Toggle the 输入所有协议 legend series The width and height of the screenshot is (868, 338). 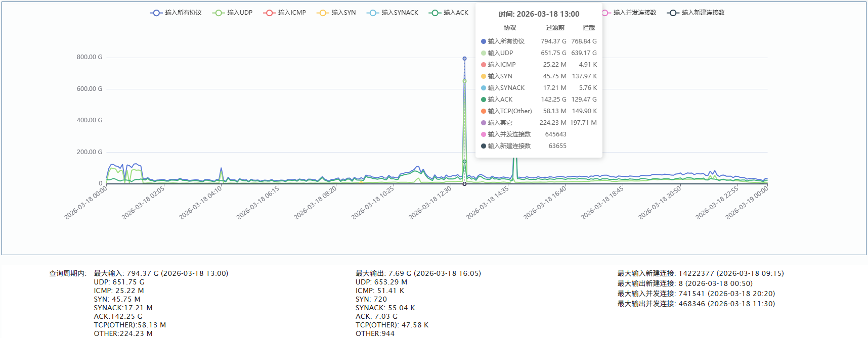176,13
